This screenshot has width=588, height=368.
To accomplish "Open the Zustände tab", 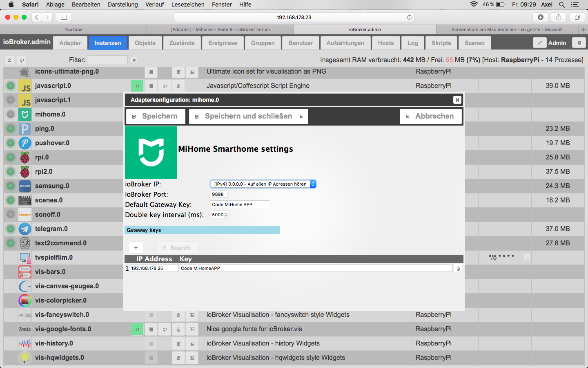I will tap(182, 43).
